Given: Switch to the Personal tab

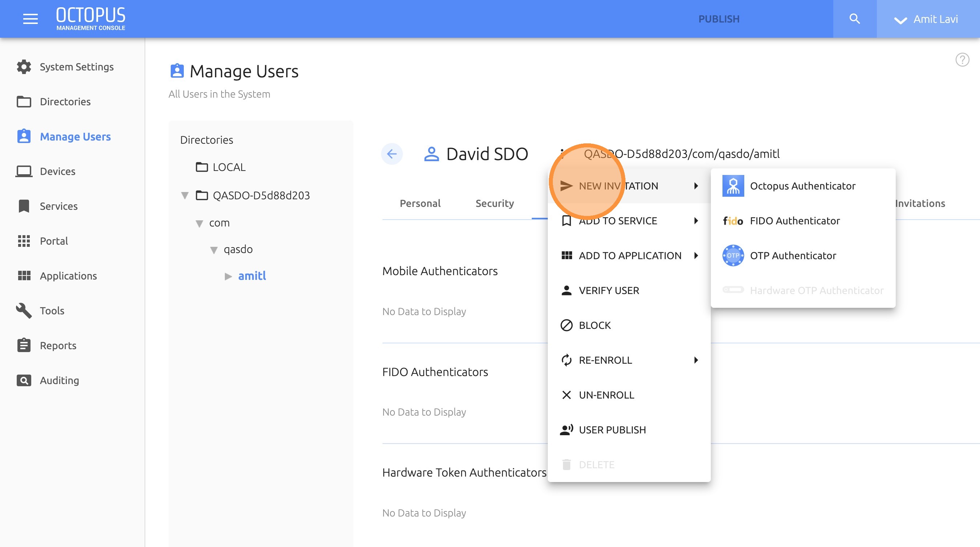Looking at the screenshot, I should click(x=420, y=203).
